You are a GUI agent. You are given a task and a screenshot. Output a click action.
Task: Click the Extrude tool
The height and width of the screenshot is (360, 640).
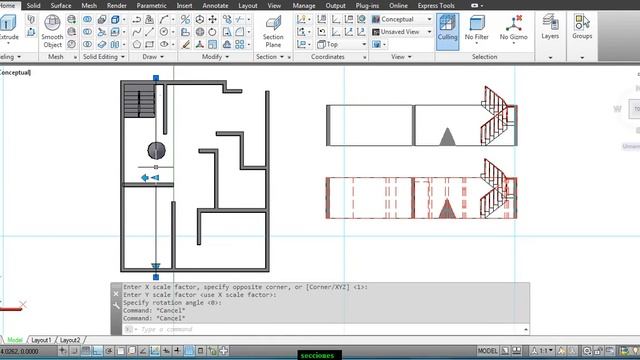click(x=8, y=28)
